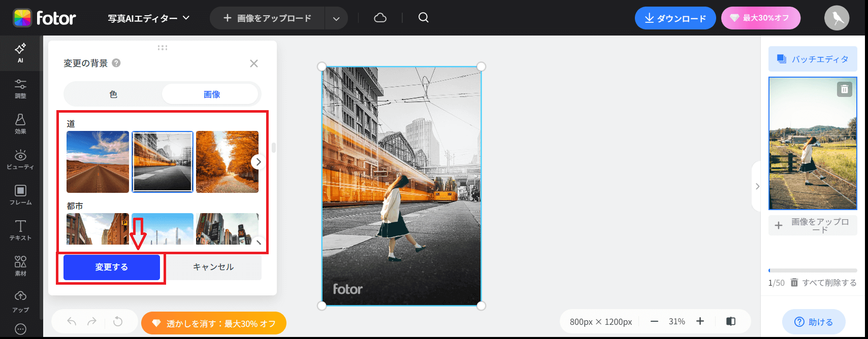This screenshot has width=868, height=339.
Task: Select the blue sky skyline city thumbnail
Action: click(x=163, y=229)
